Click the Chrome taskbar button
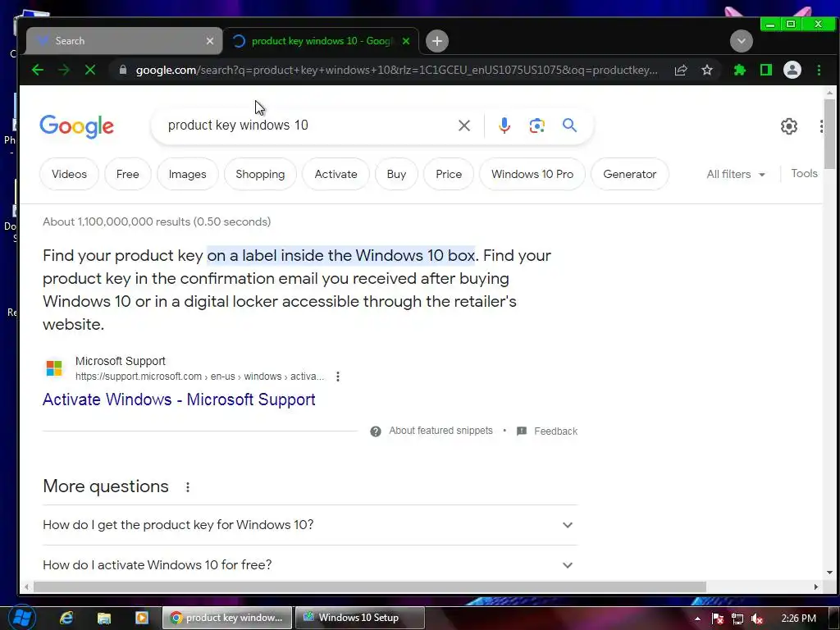 [x=227, y=618]
